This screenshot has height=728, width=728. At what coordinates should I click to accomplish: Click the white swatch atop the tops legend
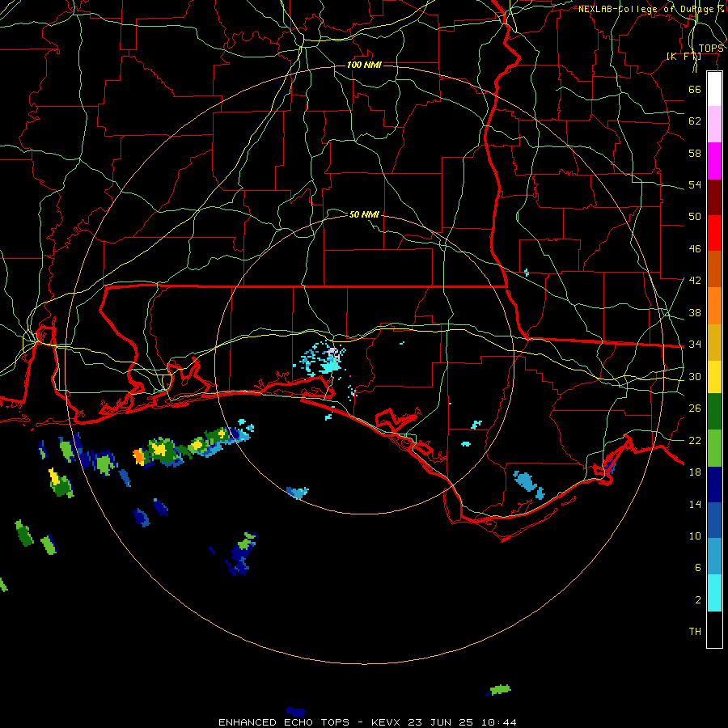pyautogui.click(x=714, y=89)
